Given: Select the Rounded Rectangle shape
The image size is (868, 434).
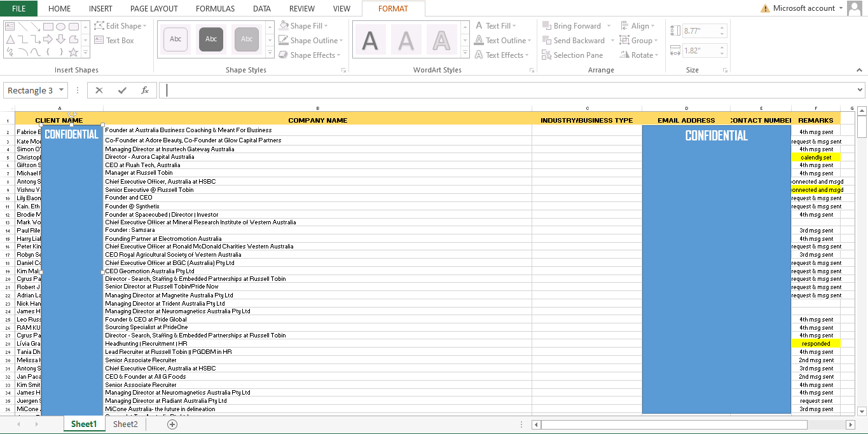Looking at the screenshot, I should [74, 27].
